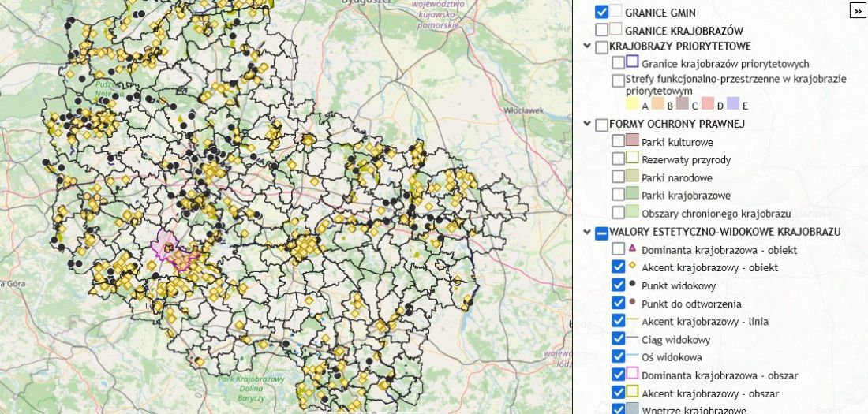Click the Ciąg widokowy label text
The height and width of the screenshot is (414, 868).
coord(676,340)
